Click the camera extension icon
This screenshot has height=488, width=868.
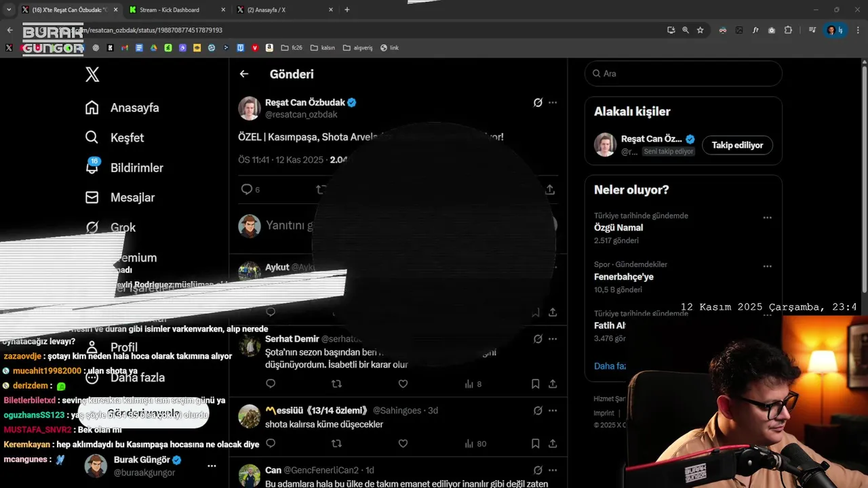[x=772, y=30]
